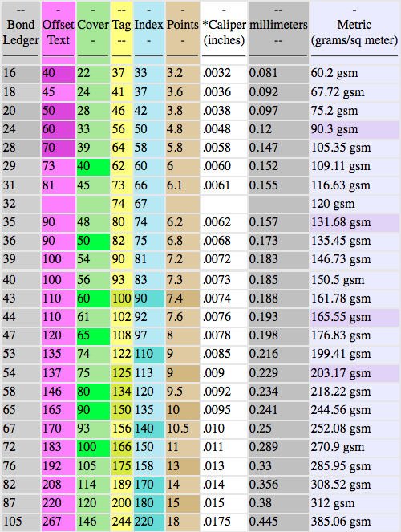This screenshot has height=532, width=401.
Task: Click the .0175 caliper value
Action: point(217,522)
